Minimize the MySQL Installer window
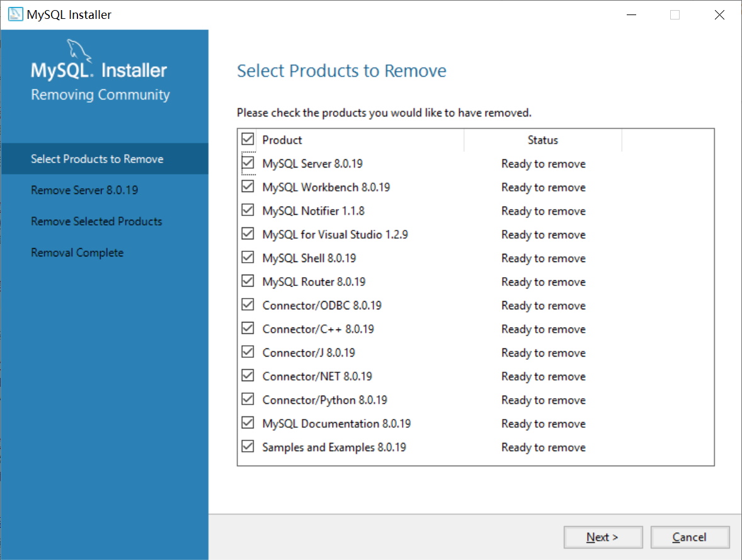 click(x=631, y=14)
